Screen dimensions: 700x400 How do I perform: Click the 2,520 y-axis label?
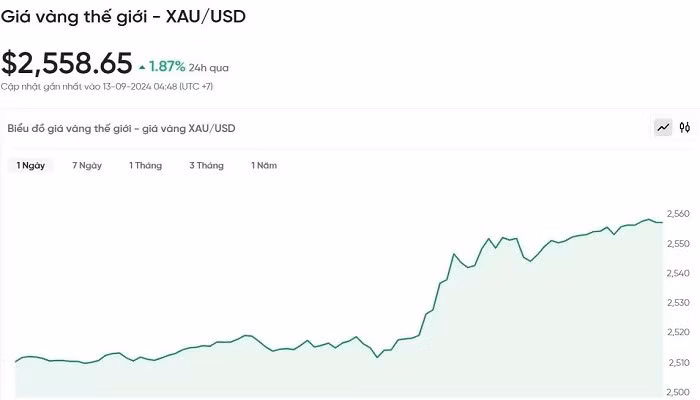click(677, 332)
